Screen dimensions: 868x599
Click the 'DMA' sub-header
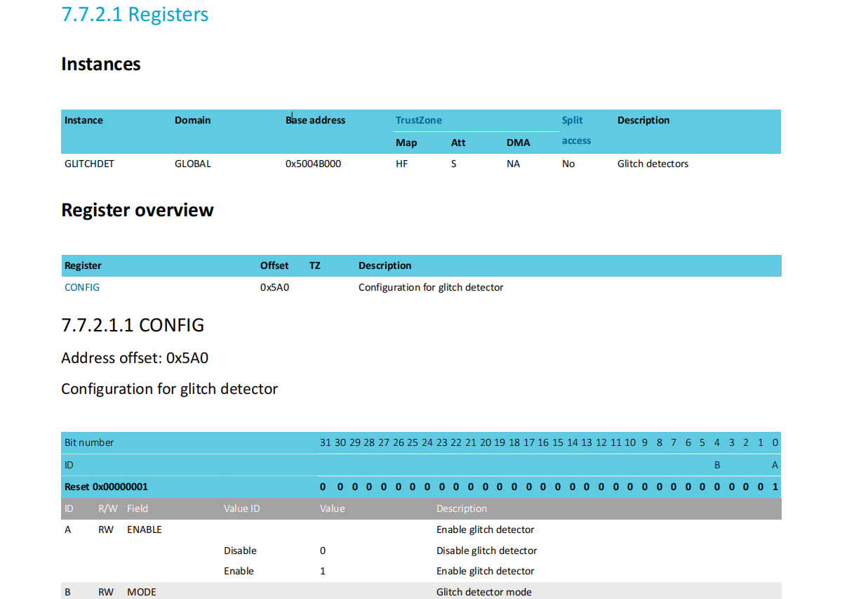(x=519, y=143)
